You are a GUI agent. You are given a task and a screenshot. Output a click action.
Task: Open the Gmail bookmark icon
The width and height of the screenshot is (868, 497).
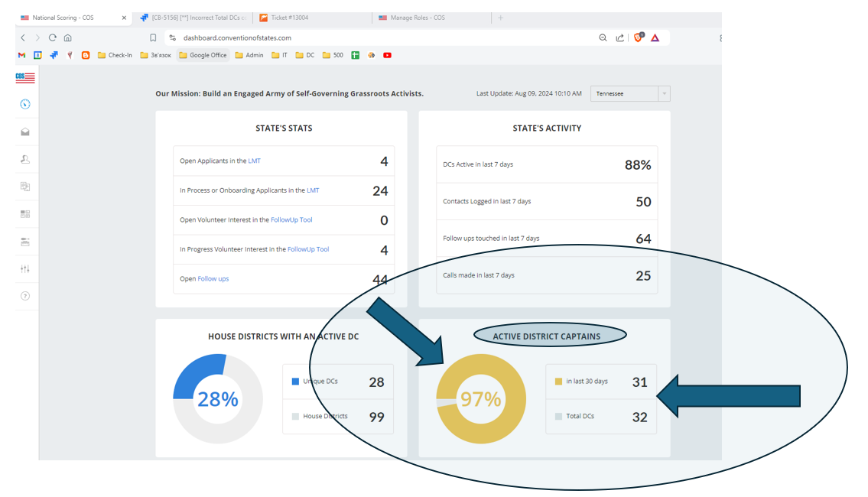pyautogui.click(x=22, y=55)
